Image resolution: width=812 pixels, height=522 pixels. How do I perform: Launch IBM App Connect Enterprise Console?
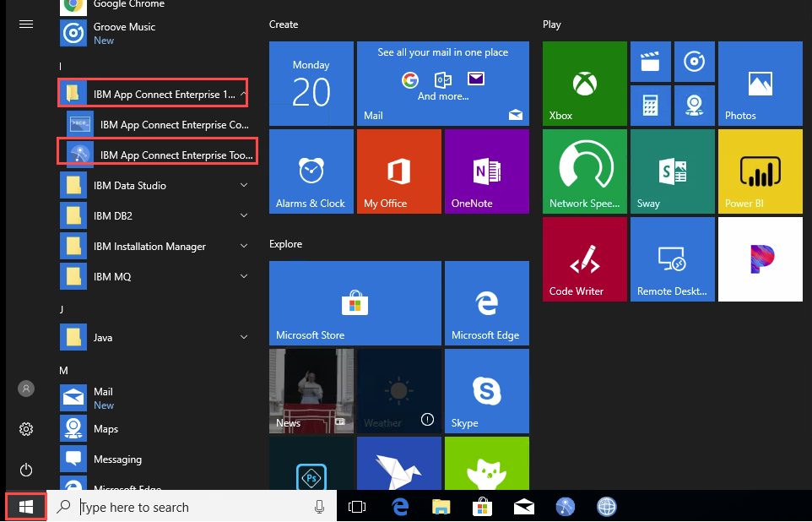point(159,124)
